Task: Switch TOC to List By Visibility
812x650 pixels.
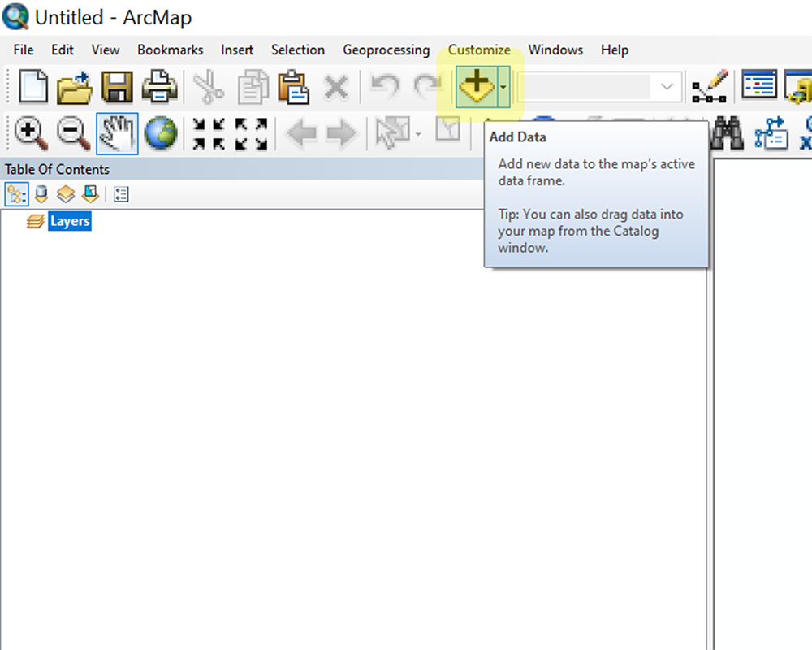Action: (x=65, y=193)
